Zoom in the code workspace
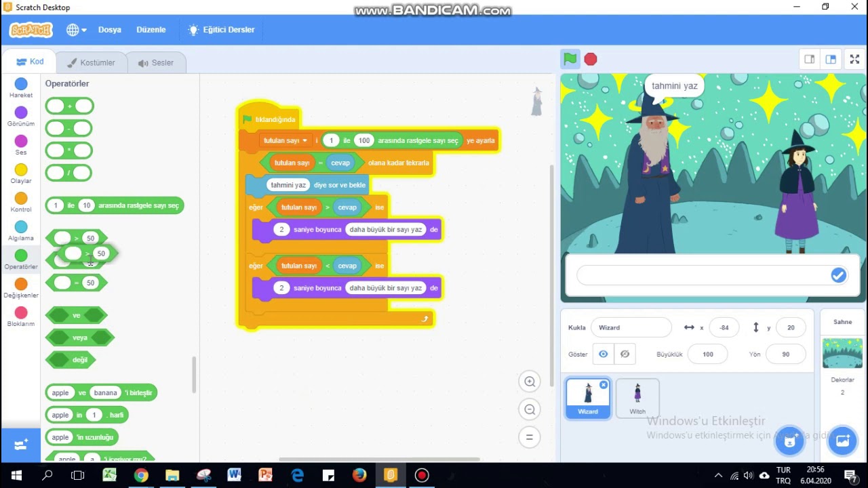Screen dimensions: 868x488 pos(530,382)
